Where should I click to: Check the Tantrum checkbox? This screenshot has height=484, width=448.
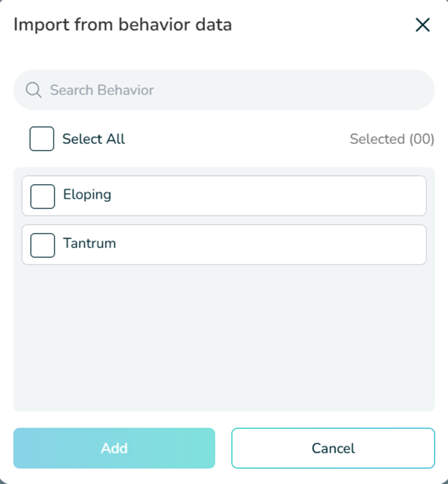coord(43,245)
